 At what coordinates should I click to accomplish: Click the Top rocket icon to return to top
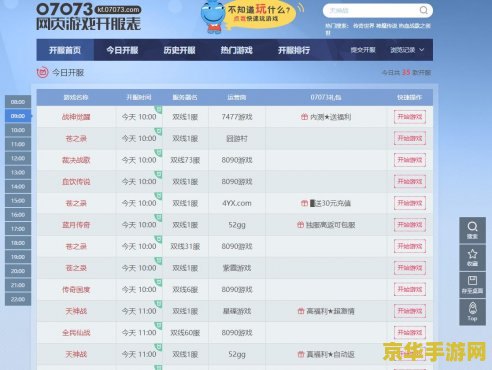tap(472, 312)
